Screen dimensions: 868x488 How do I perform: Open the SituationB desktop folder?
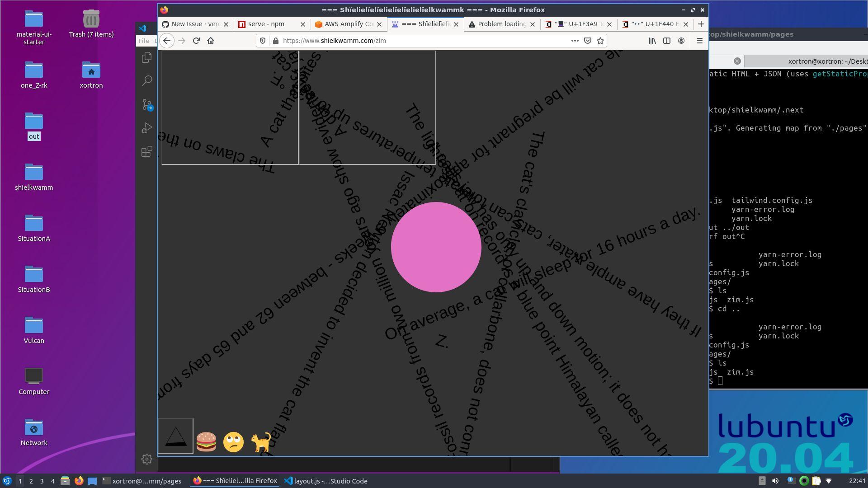point(34,279)
